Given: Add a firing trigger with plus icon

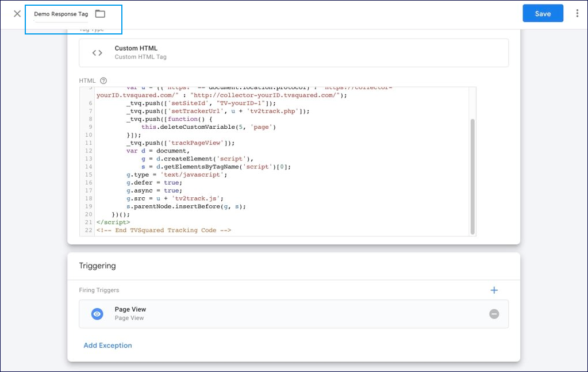Looking at the screenshot, I should [x=494, y=290].
